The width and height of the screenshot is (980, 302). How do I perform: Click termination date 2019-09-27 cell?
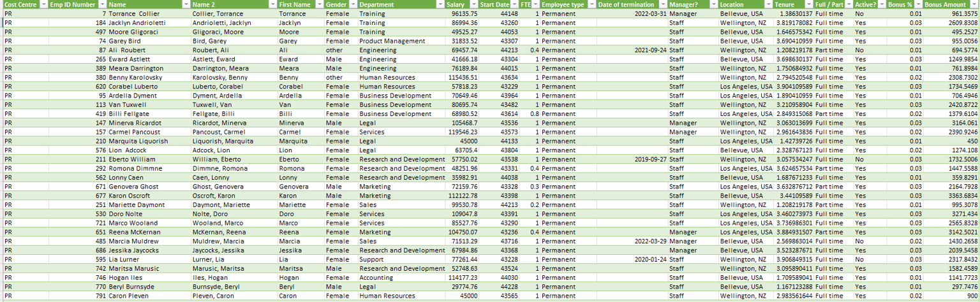point(632,159)
